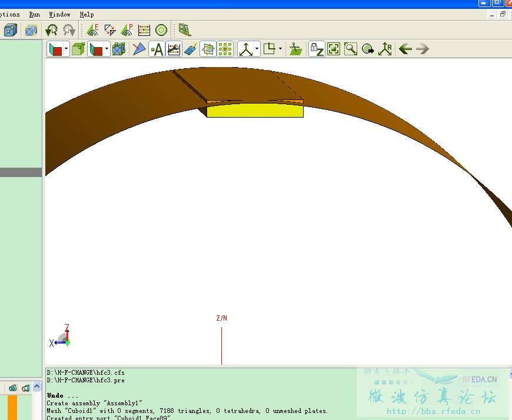Click the 'Create assembly "Assembly1"' log line
The image size is (512, 420).
pyautogui.click(x=94, y=404)
